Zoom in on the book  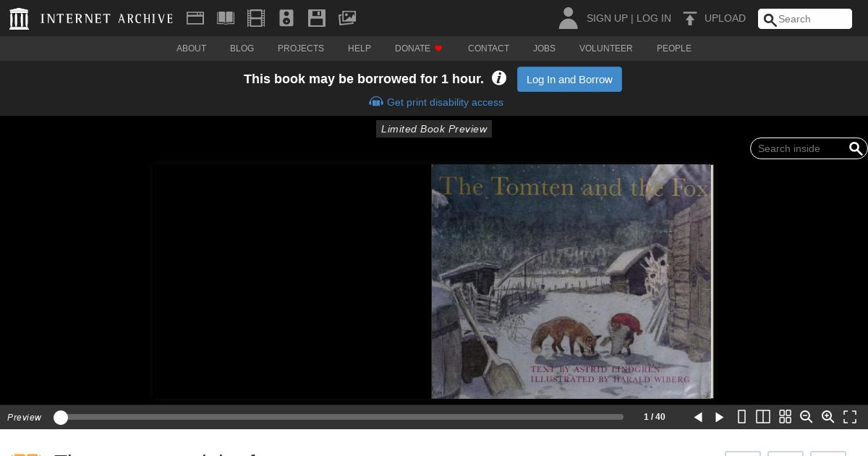(828, 417)
